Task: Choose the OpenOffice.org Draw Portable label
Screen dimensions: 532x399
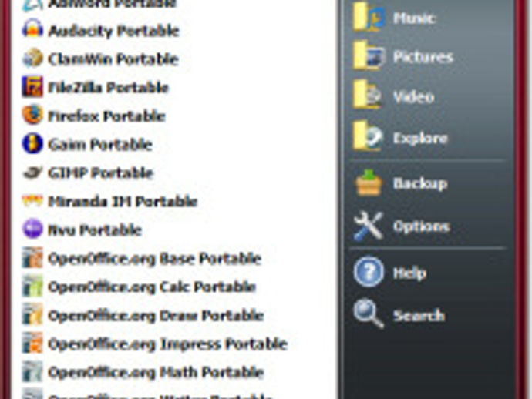Action: pos(156,316)
